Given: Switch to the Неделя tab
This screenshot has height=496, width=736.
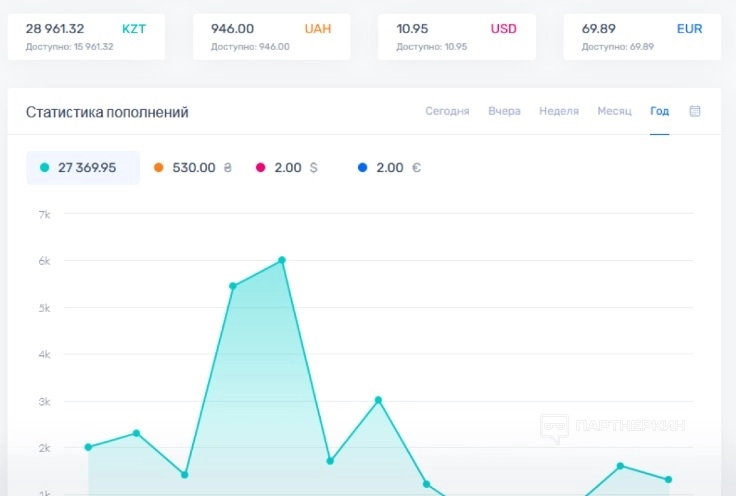Looking at the screenshot, I should 559,111.
